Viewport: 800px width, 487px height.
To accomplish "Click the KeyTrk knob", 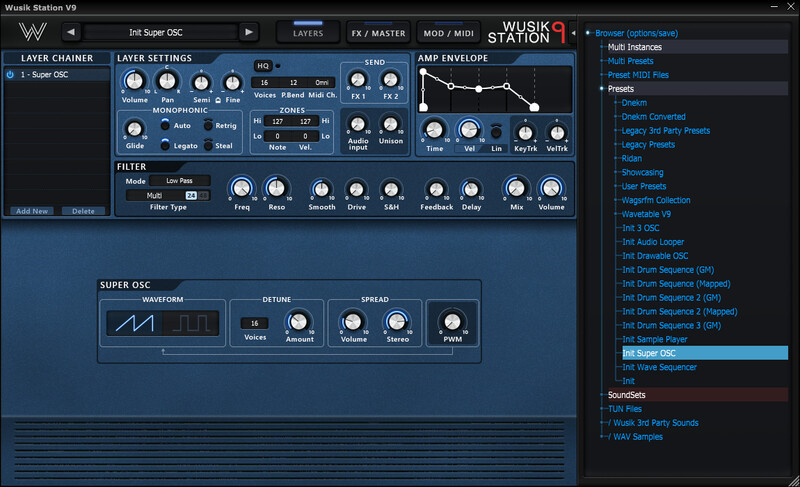I will tap(525, 133).
